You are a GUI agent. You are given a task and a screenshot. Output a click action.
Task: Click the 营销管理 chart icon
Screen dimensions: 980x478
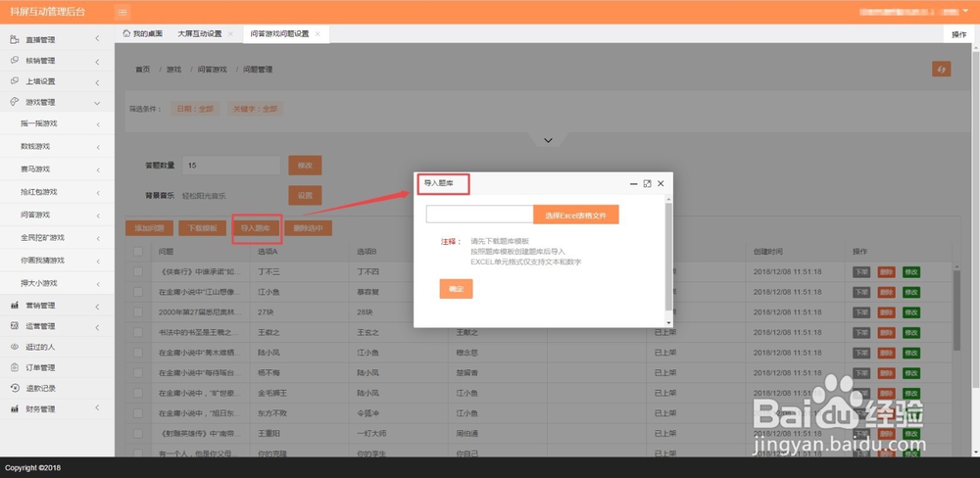[15, 306]
